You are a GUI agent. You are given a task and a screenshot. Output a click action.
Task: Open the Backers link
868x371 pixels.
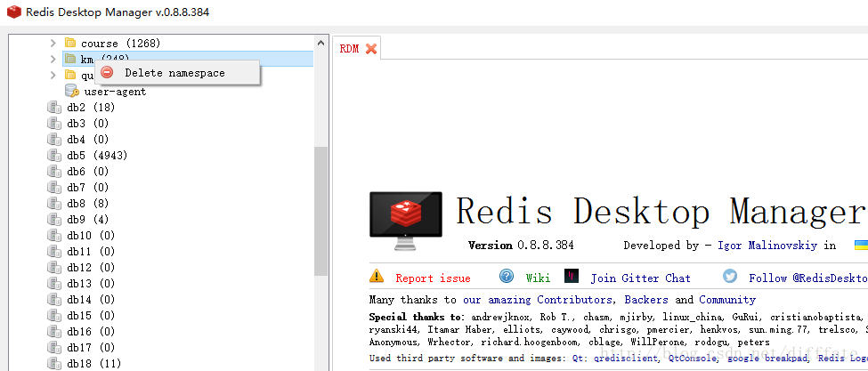pos(646,300)
